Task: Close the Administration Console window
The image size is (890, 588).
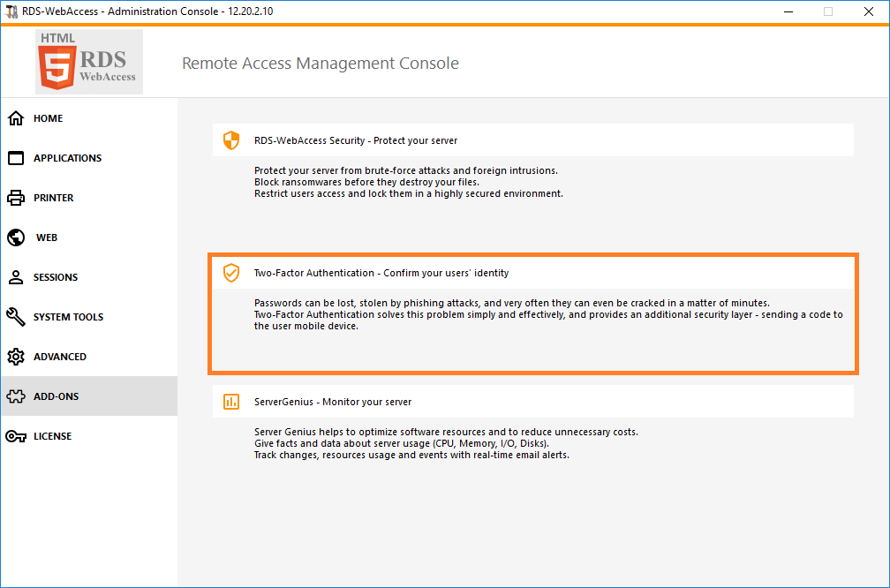Action: point(869,11)
